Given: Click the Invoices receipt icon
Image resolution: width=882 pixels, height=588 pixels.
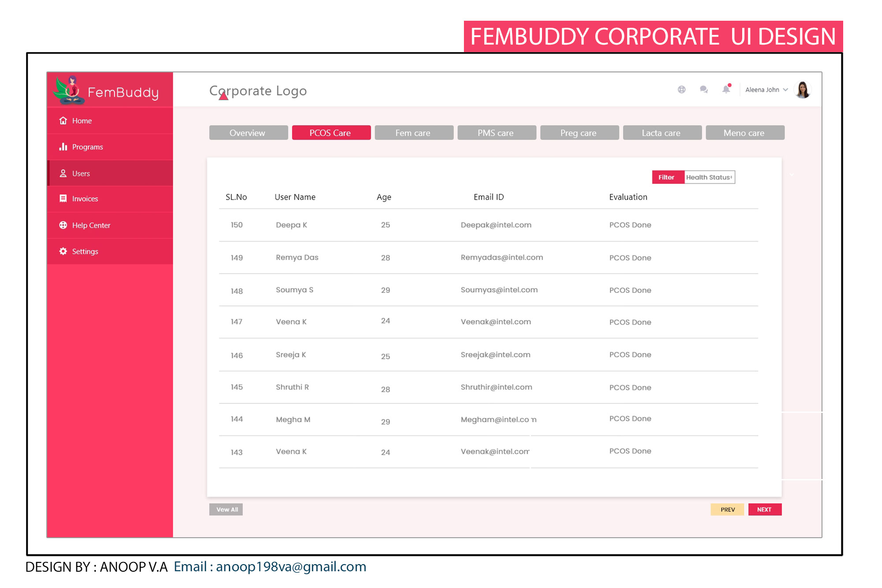Looking at the screenshot, I should (63, 198).
